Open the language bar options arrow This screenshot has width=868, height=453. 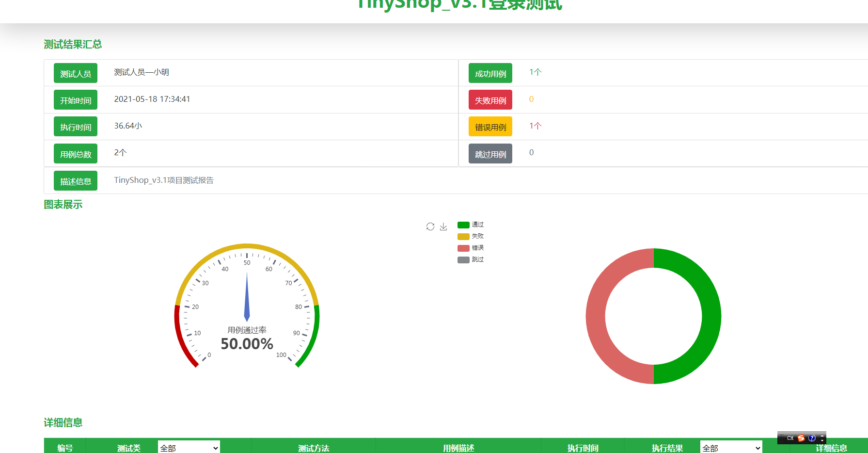click(x=822, y=441)
